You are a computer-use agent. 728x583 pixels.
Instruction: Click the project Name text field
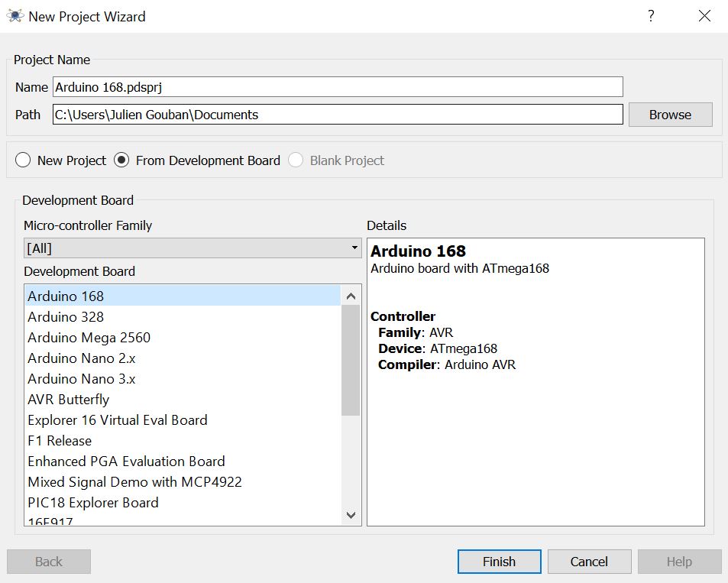(x=337, y=87)
